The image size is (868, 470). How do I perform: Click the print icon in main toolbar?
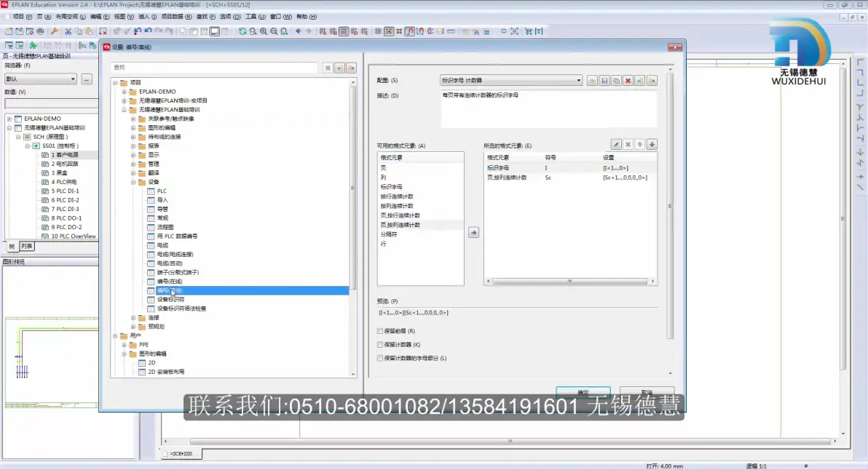coord(40,31)
